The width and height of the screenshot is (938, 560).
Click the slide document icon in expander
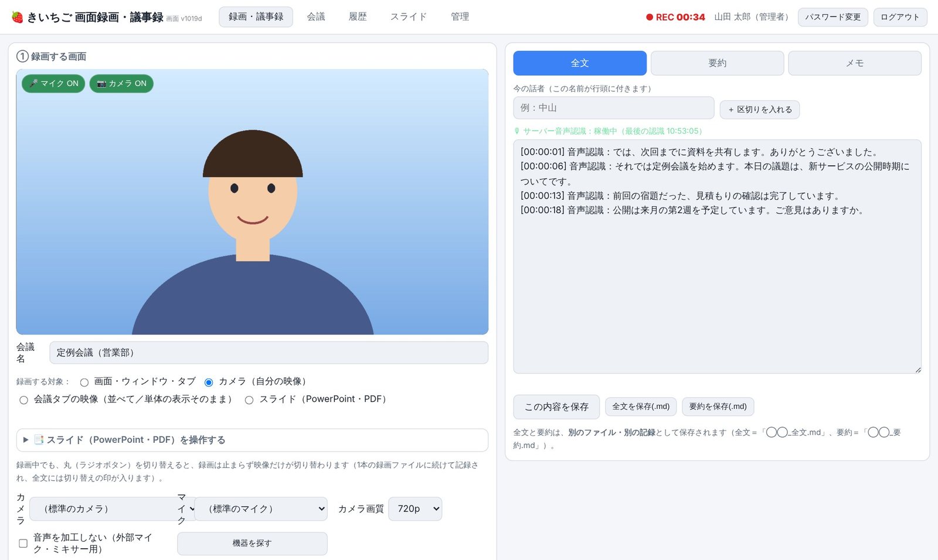pyautogui.click(x=39, y=440)
